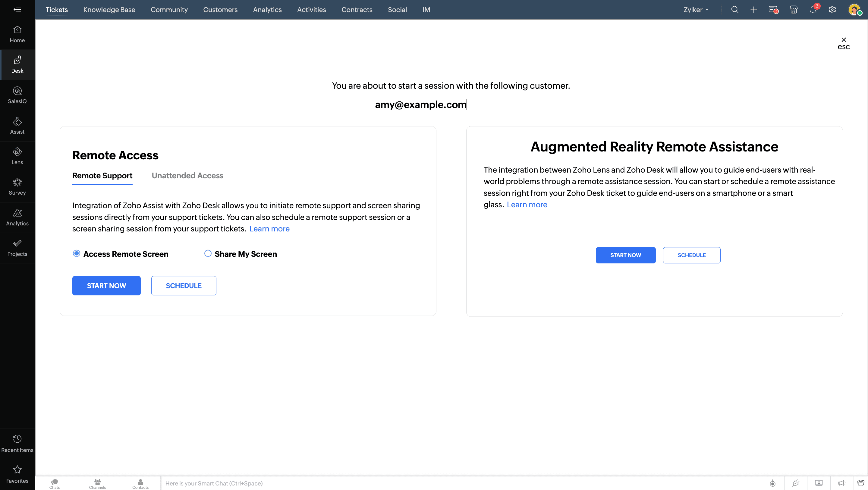Click the search magnifier icon
This screenshot has height=490, width=868.
[x=734, y=10]
